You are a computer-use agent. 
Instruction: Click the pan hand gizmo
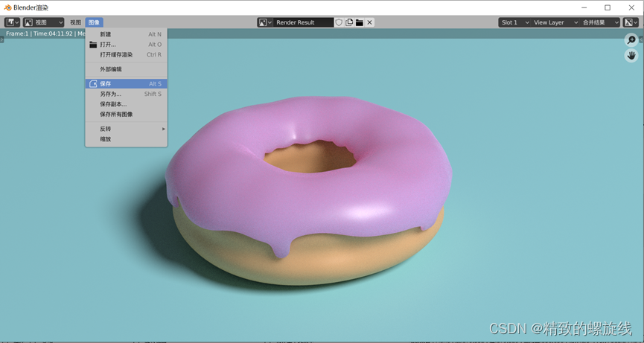[x=631, y=55]
